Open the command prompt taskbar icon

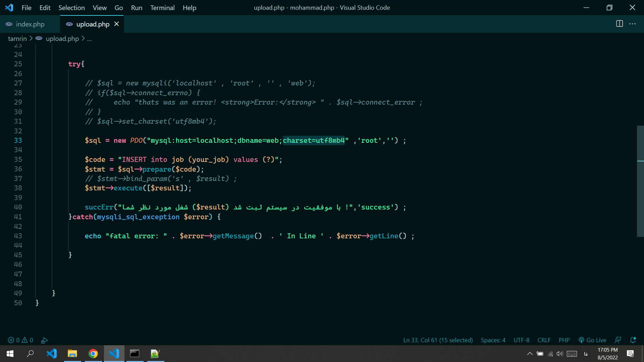(x=135, y=354)
